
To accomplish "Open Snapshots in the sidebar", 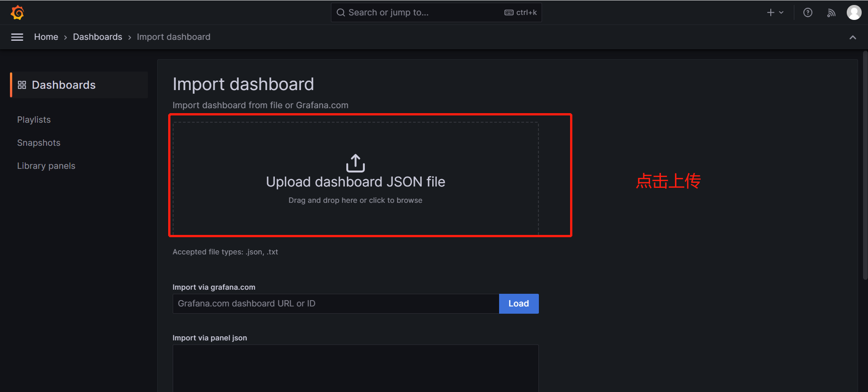I will point(39,143).
